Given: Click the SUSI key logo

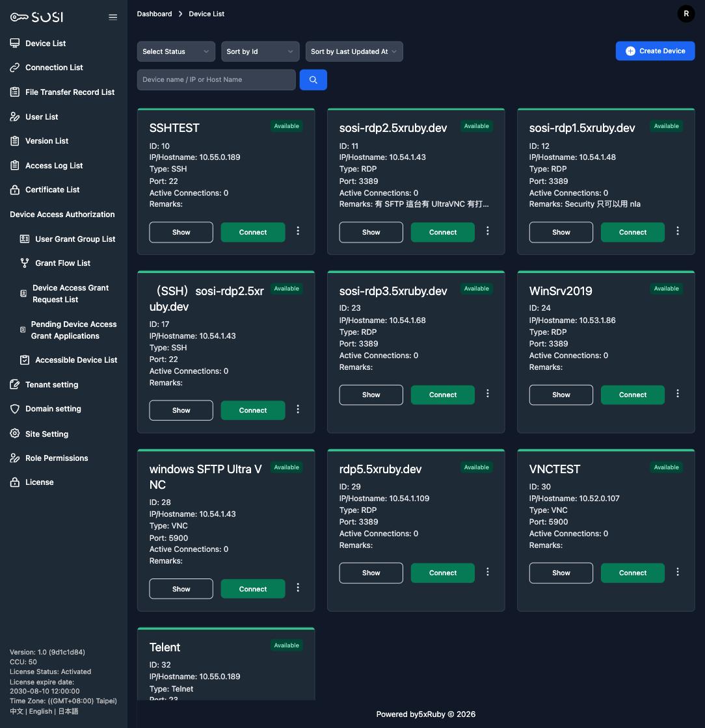Looking at the screenshot, I should (36, 17).
